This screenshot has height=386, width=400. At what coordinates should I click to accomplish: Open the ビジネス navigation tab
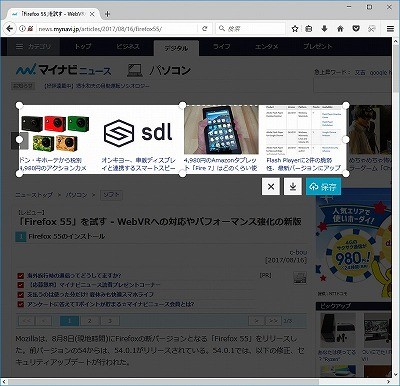tap(128, 47)
